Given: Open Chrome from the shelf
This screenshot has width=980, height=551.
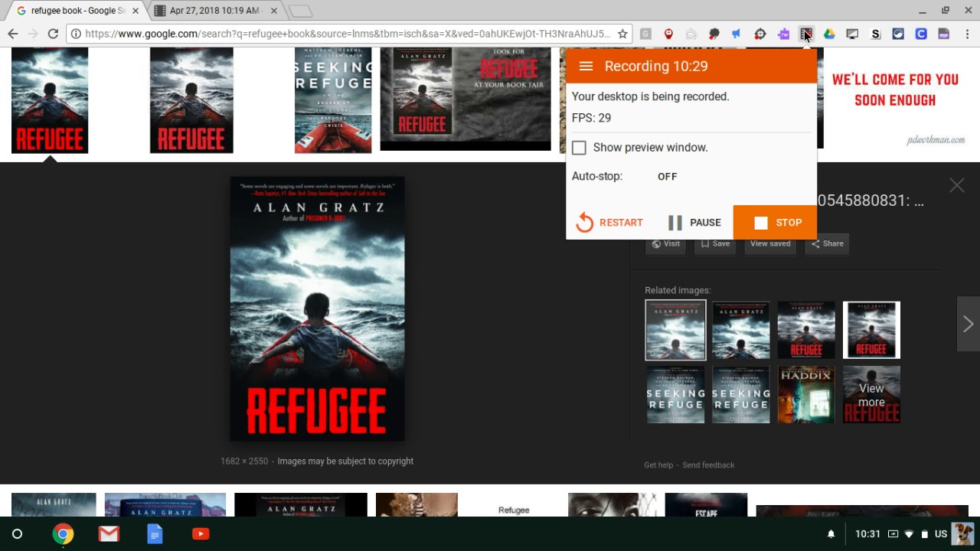Looking at the screenshot, I should 63,534.
